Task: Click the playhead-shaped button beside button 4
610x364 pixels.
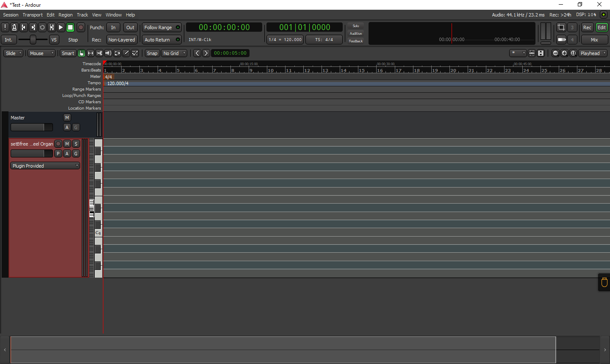Action: 561,40
